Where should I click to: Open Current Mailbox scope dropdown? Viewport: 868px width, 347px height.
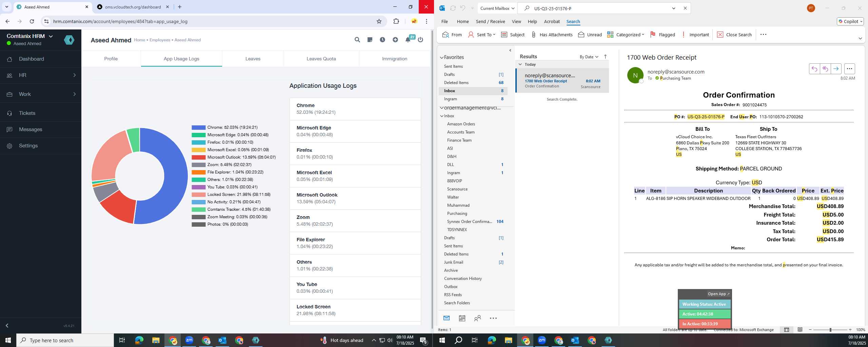497,8
